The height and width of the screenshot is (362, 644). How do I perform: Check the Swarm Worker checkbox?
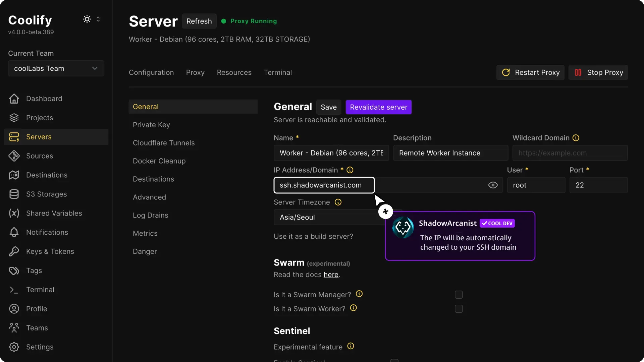point(459,309)
